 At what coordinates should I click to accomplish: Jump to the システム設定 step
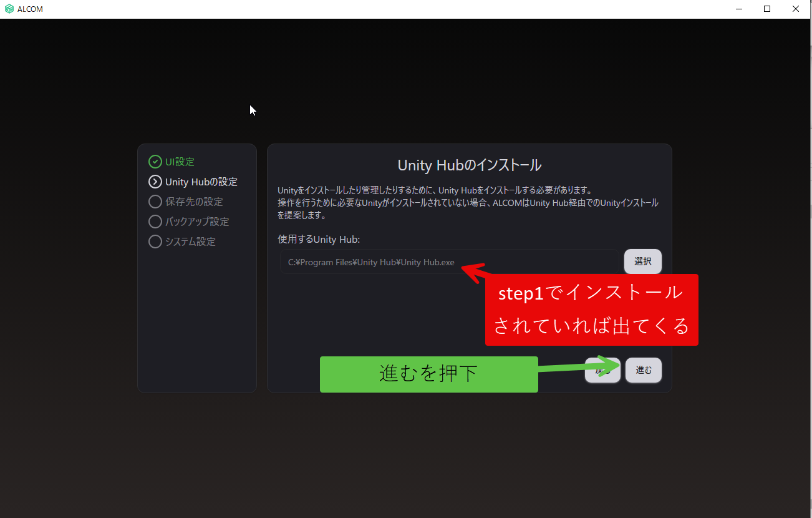pyautogui.click(x=190, y=242)
